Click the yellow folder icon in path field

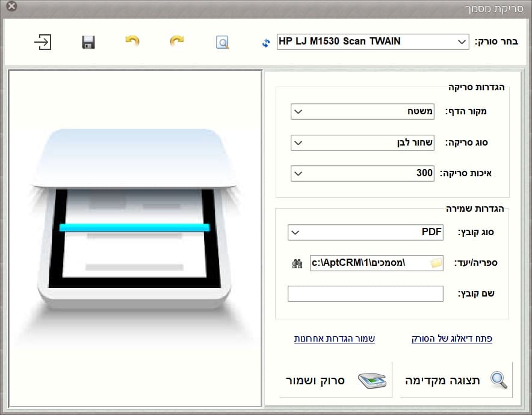[x=436, y=263]
